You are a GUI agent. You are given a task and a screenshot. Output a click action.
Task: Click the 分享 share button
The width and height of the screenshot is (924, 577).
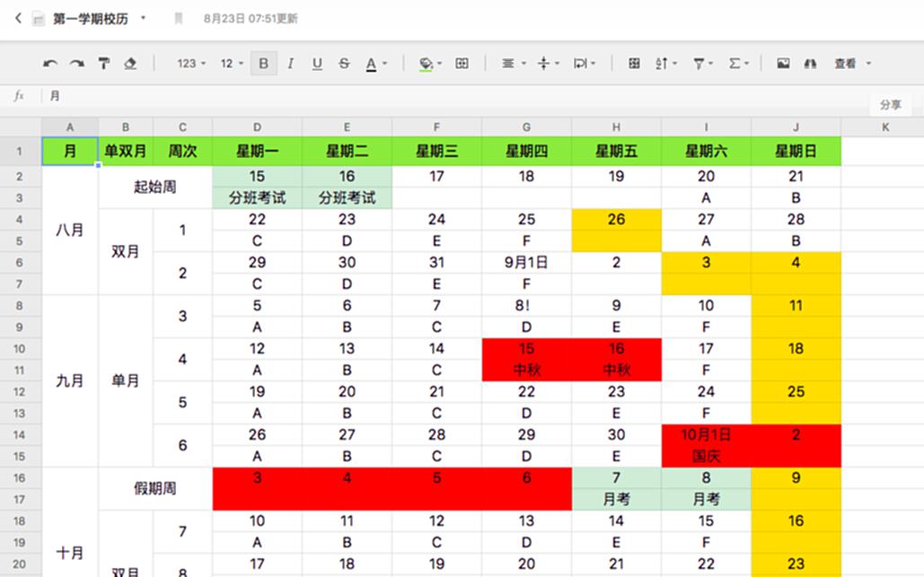point(890,105)
